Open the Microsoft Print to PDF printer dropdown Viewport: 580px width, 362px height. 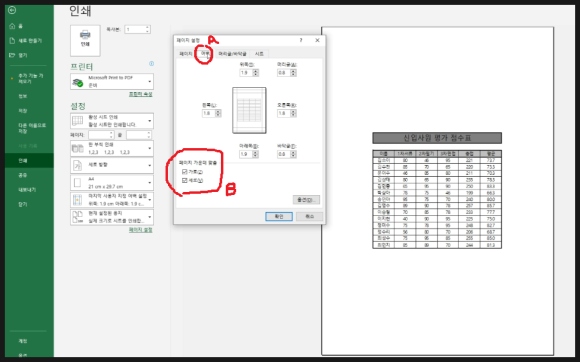point(112,82)
